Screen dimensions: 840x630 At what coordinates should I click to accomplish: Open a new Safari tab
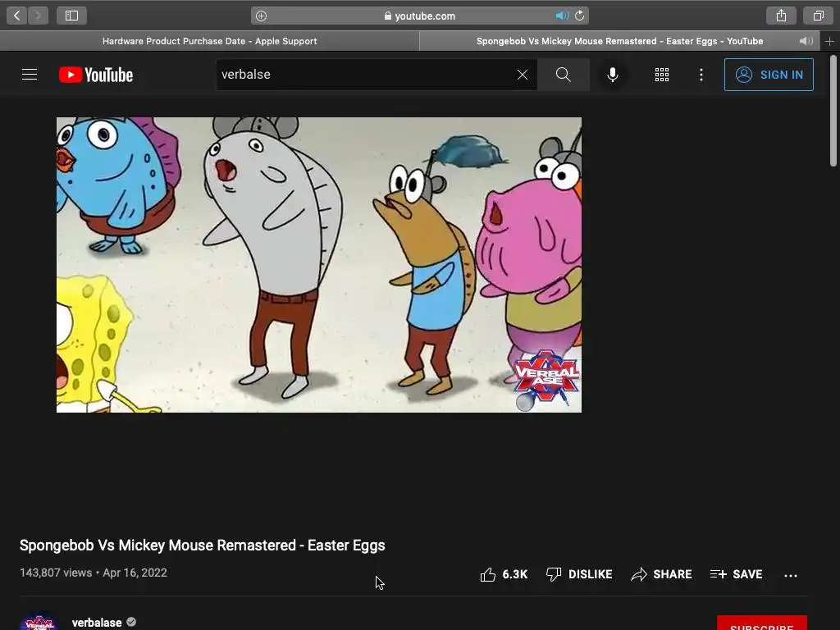coord(830,41)
